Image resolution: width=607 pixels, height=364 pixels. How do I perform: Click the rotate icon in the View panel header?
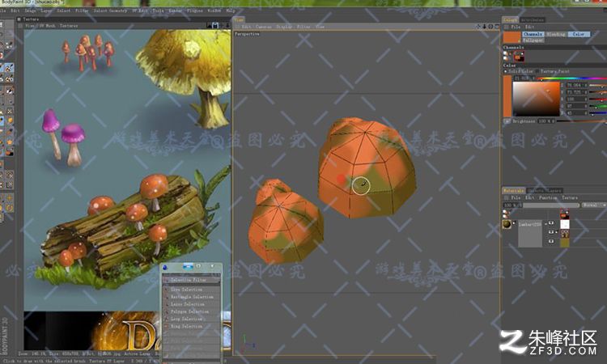(x=490, y=27)
